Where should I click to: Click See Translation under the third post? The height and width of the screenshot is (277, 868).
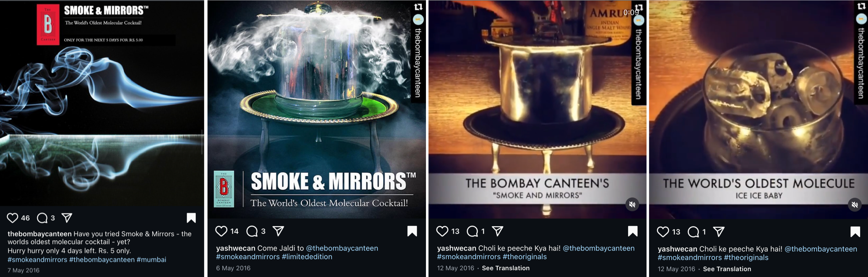pyautogui.click(x=506, y=268)
